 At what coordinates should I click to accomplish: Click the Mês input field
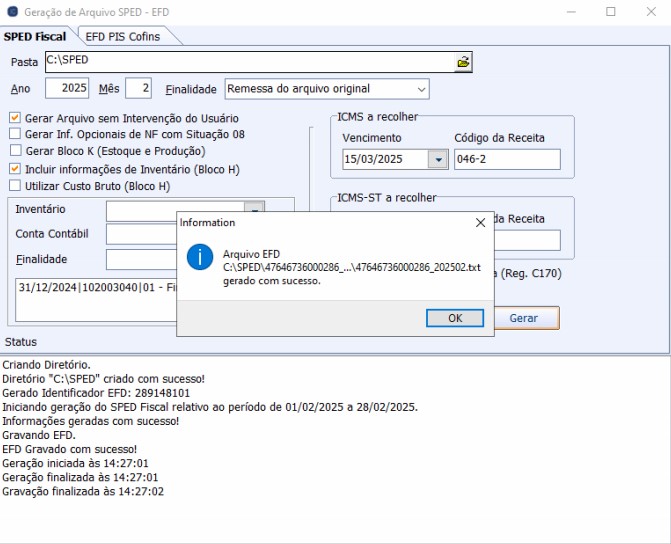coord(139,89)
